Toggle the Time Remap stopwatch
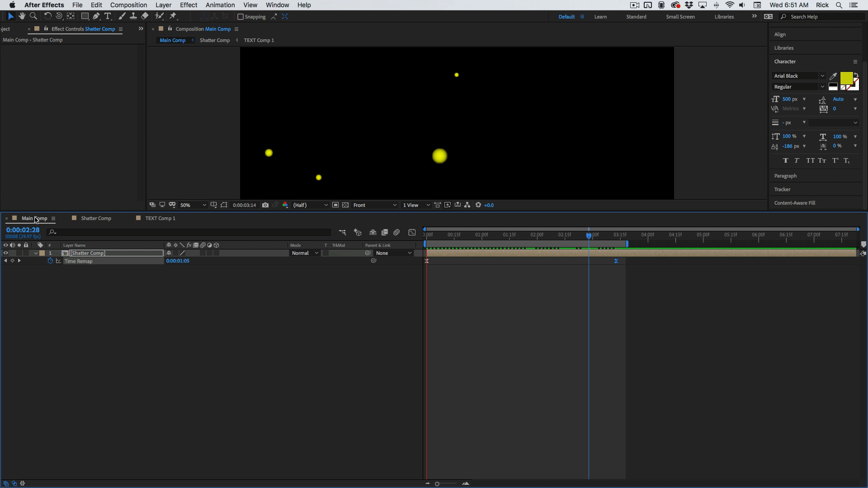Screen dimensions: 868x488 [50, 261]
